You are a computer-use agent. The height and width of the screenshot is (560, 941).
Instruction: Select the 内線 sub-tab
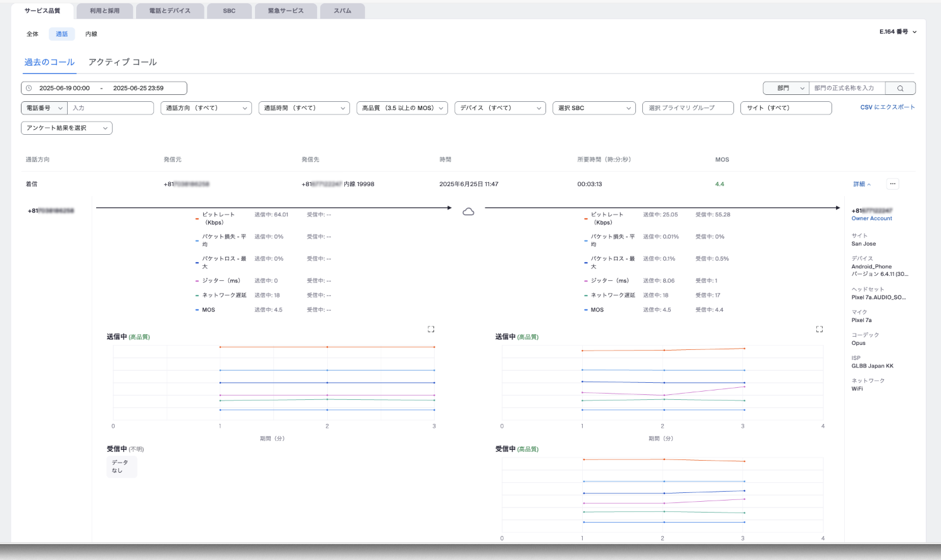point(91,34)
